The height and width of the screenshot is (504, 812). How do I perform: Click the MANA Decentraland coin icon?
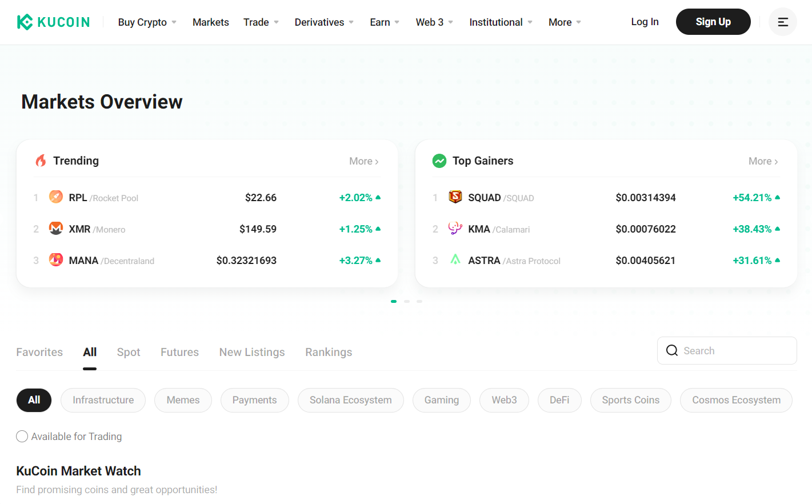[x=56, y=260]
